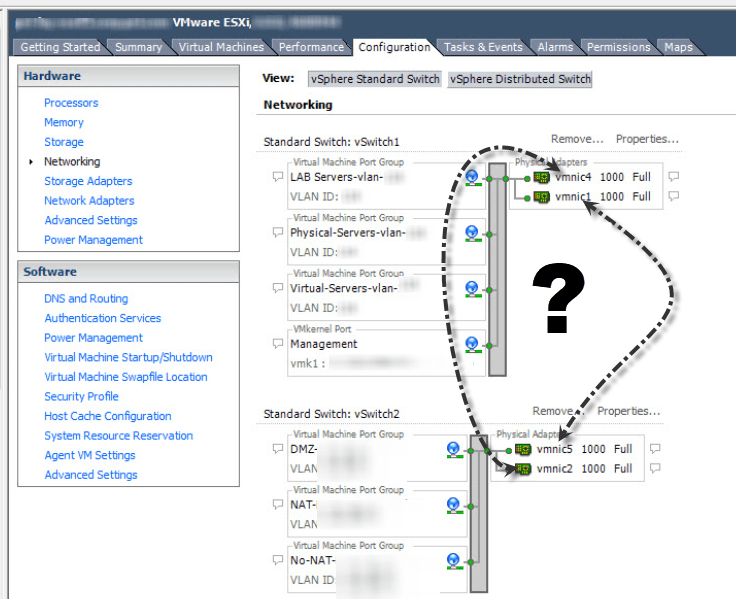
Task: Open Storage hardware settings
Action: [x=64, y=142]
